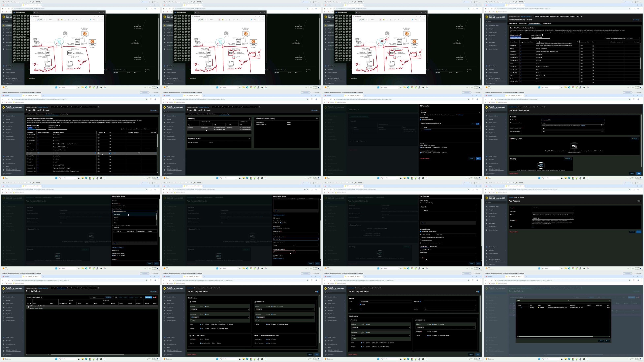Close the Jobs dialog with its X icon
Viewport: 644px width, 362px height.
609,300
